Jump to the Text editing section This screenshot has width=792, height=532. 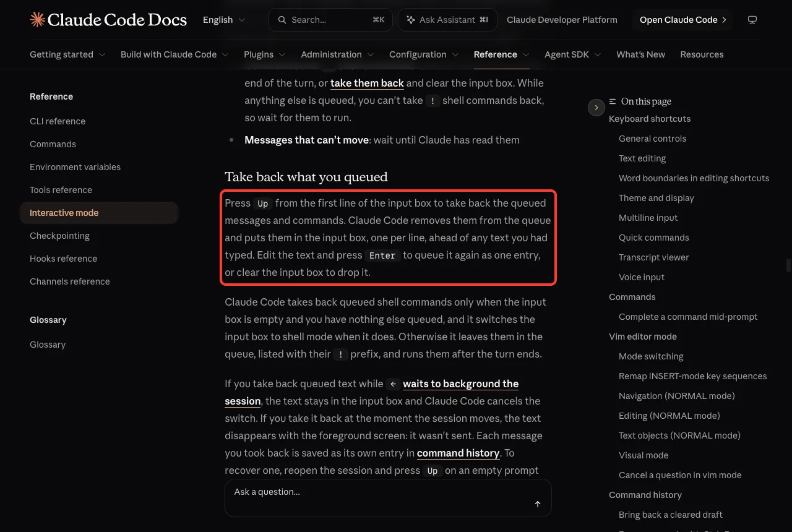(x=642, y=158)
